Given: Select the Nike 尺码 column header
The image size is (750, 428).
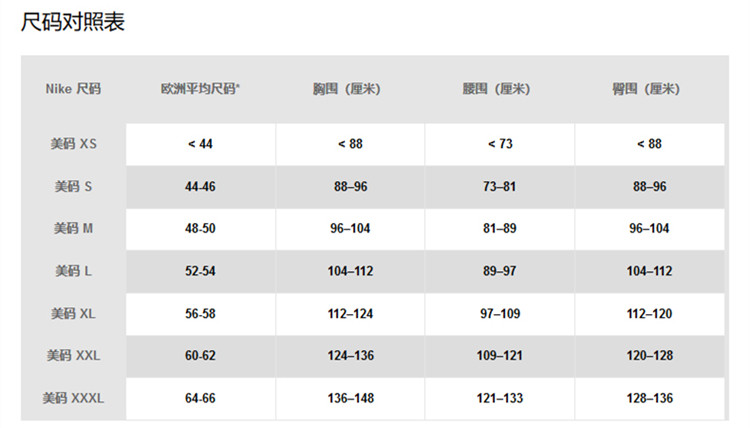Looking at the screenshot, I should 73,89.
